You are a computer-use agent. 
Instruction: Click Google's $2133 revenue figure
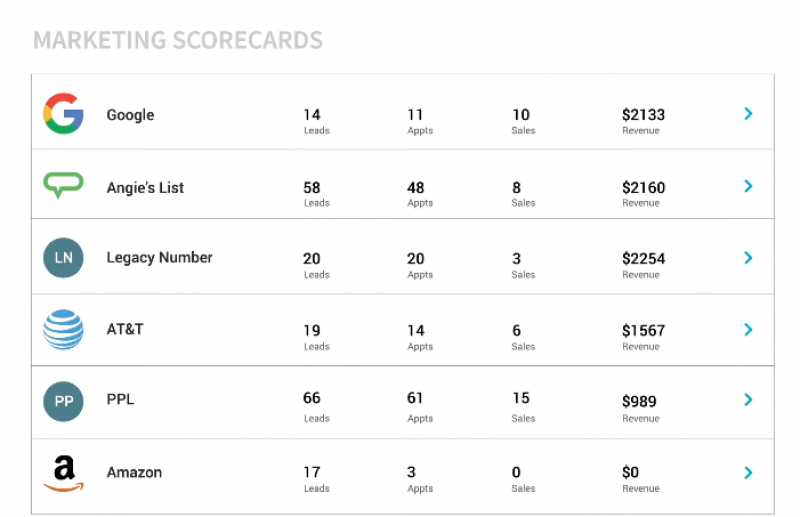[x=643, y=115]
